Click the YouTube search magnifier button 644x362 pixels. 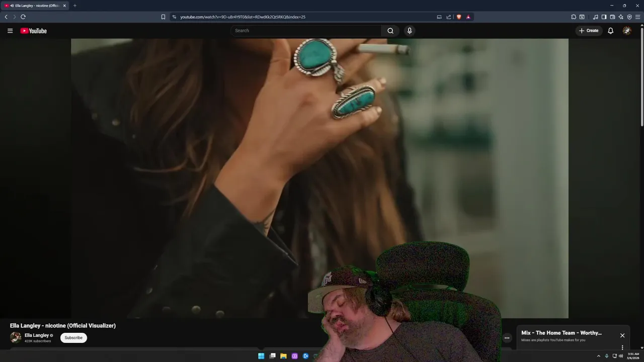(390, 31)
